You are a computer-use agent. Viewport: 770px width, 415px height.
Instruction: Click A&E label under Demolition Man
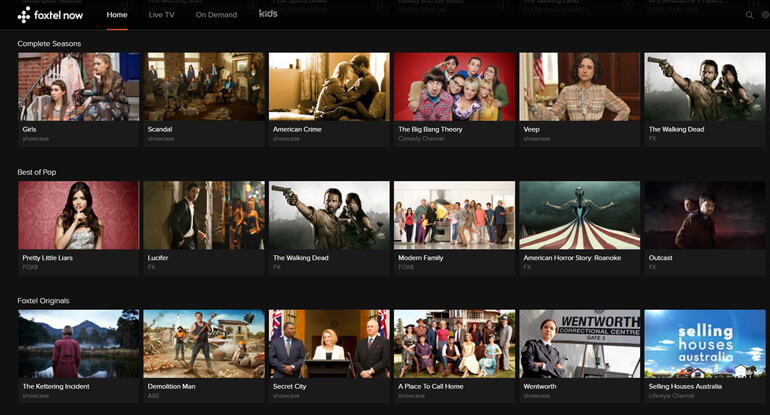click(153, 396)
